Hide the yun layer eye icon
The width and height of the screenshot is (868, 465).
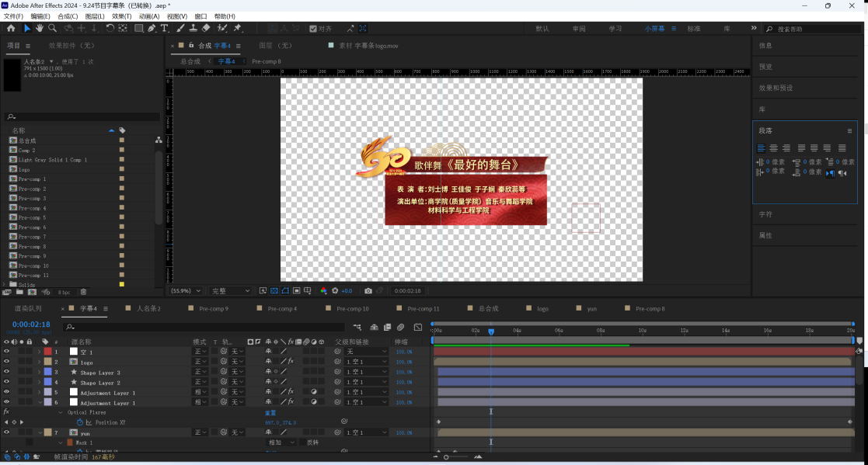point(7,433)
